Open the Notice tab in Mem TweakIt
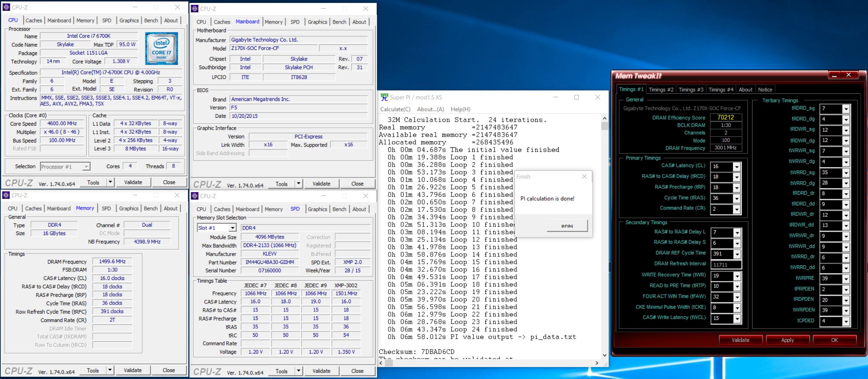Image resolution: width=868 pixels, height=379 pixels. (765, 90)
